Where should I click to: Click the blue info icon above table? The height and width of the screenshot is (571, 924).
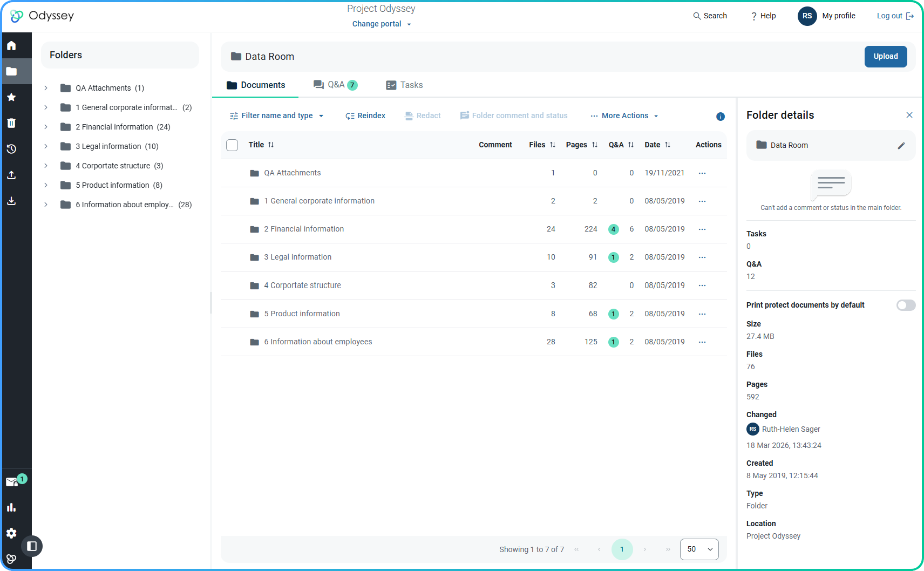point(720,117)
